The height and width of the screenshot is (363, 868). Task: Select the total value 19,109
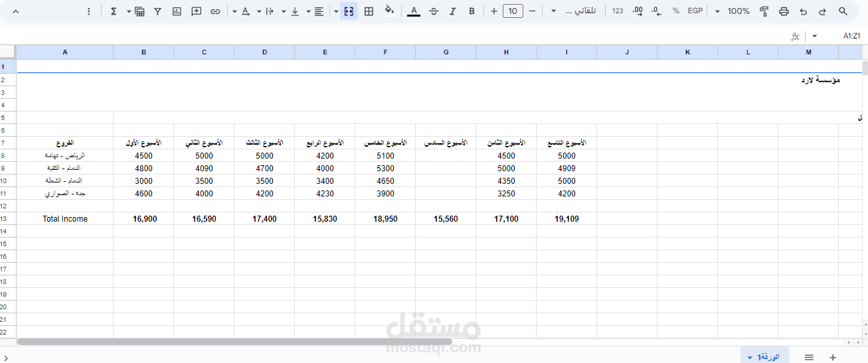[566, 218]
